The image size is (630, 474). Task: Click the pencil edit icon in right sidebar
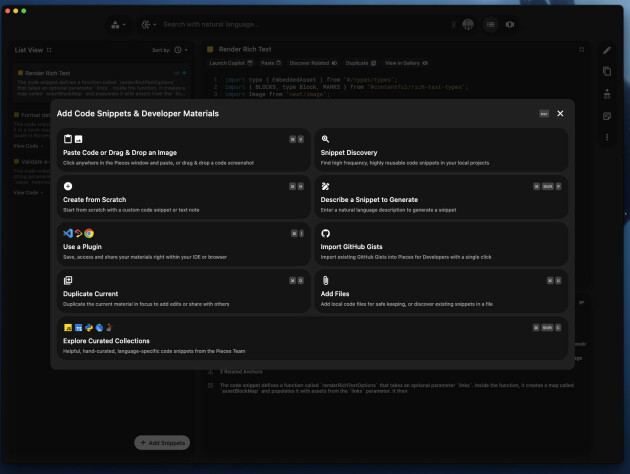point(607,50)
